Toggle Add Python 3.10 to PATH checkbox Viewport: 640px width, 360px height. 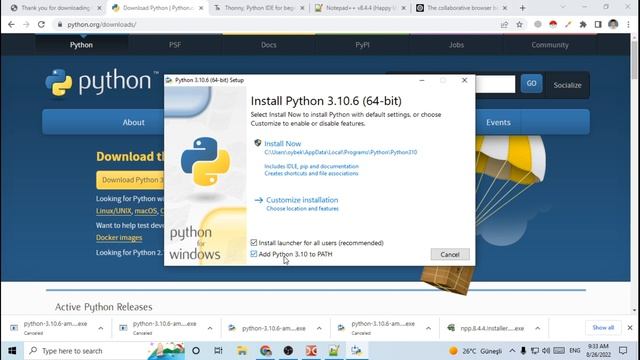click(x=253, y=254)
